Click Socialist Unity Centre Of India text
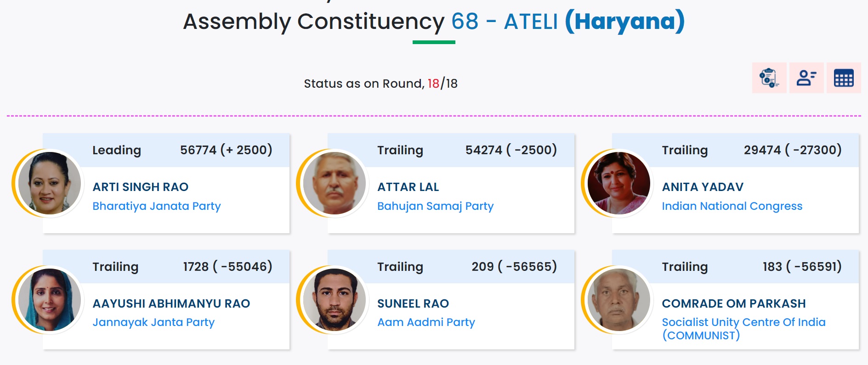 click(743, 323)
